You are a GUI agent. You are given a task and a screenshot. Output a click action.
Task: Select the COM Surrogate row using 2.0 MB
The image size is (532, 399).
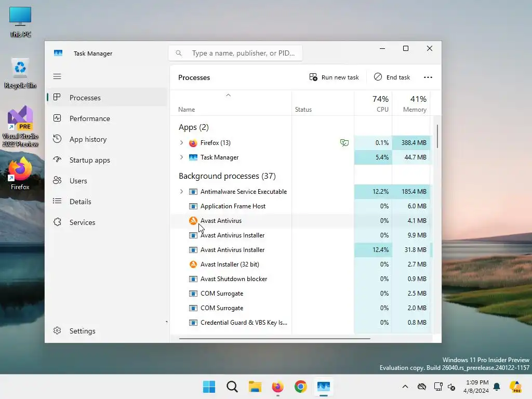[301, 308]
